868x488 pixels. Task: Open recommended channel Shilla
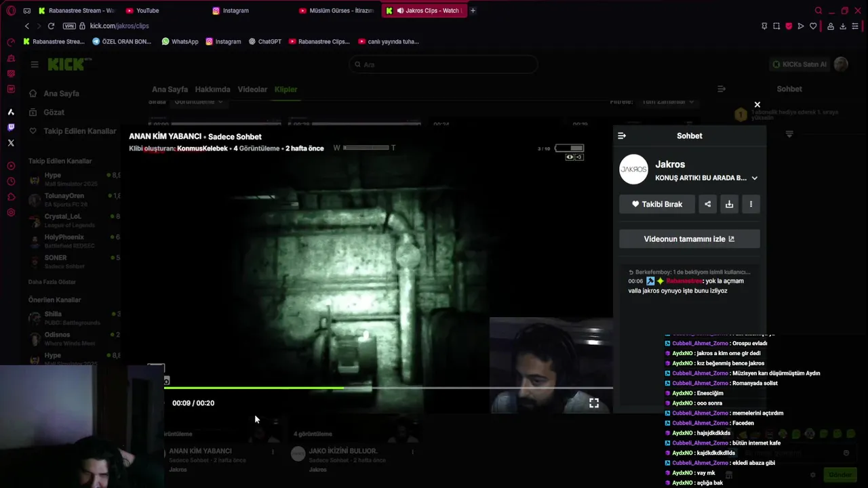(75, 318)
